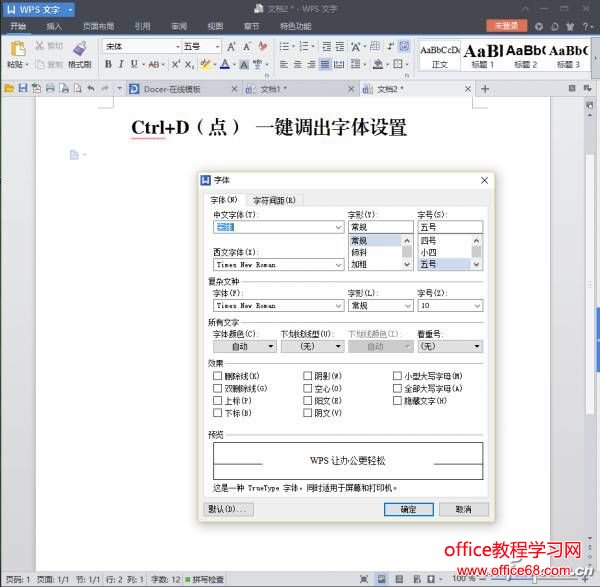The width and height of the screenshot is (600, 587).
Task: Enable the 空心(O) outline checkbox
Action: (307, 388)
